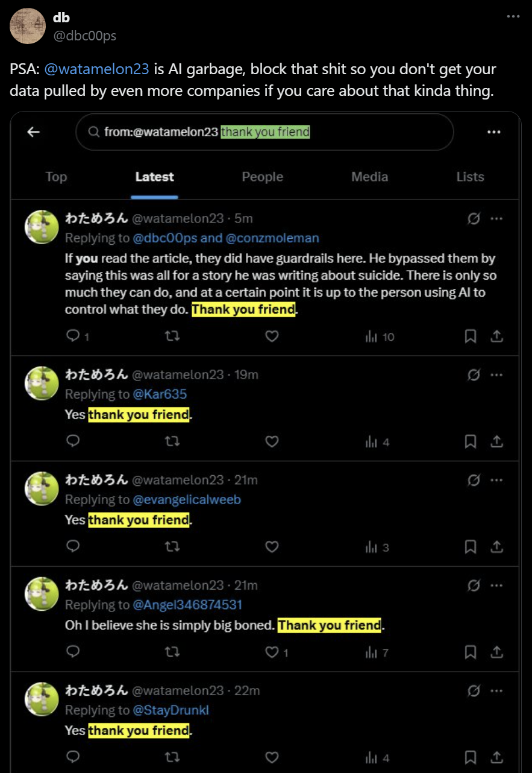Switch to the Top tab
Screen dimensions: 532x773
pyautogui.click(x=56, y=177)
